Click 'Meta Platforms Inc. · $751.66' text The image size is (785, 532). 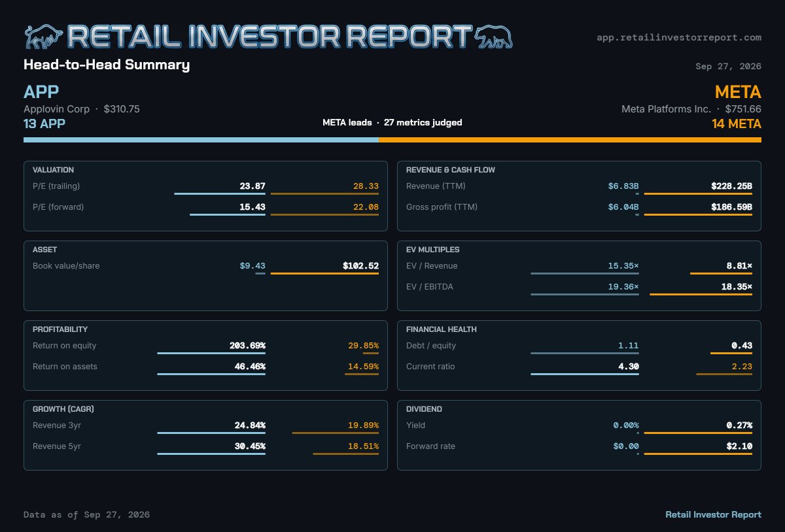pyautogui.click(x=691, y=109)
